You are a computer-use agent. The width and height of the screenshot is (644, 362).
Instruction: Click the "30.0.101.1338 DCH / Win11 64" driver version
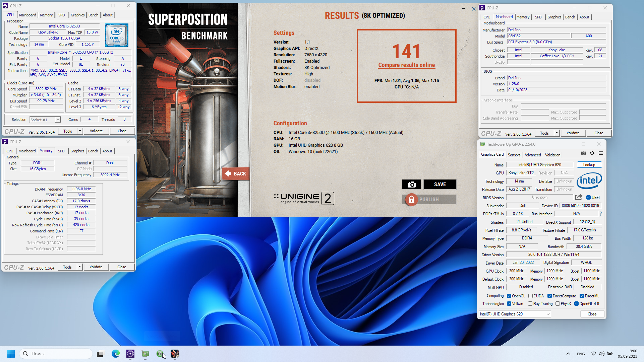click(x=554, y=255)
